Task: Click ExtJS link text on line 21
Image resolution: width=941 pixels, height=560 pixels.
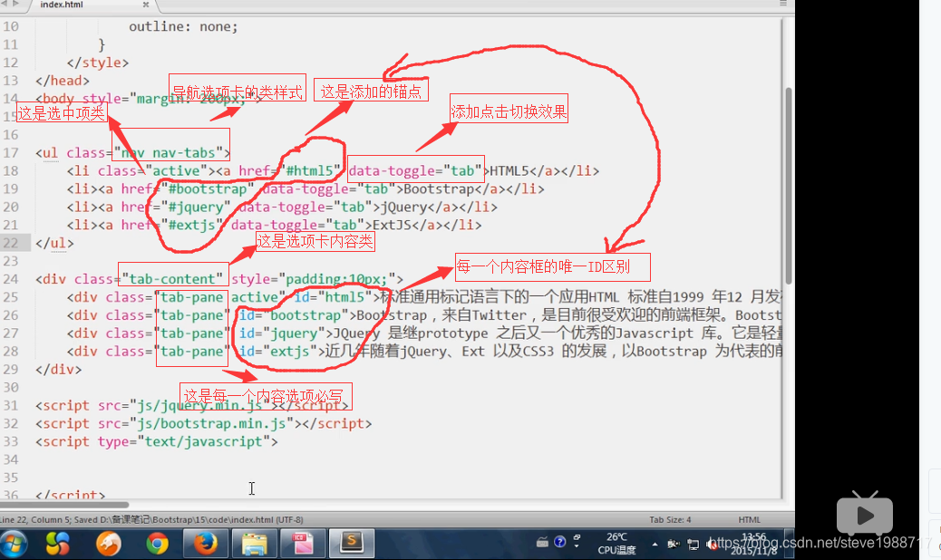Action: [392, 225]
